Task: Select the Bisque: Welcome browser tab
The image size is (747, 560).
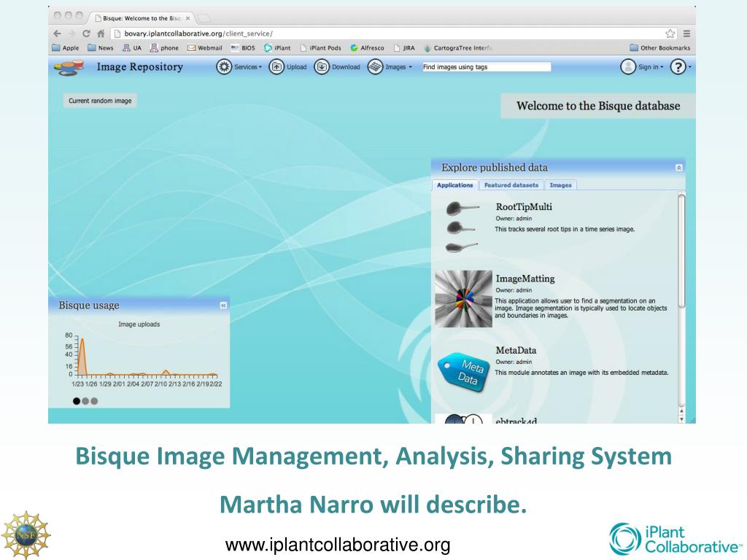Action: coord(141,18)
